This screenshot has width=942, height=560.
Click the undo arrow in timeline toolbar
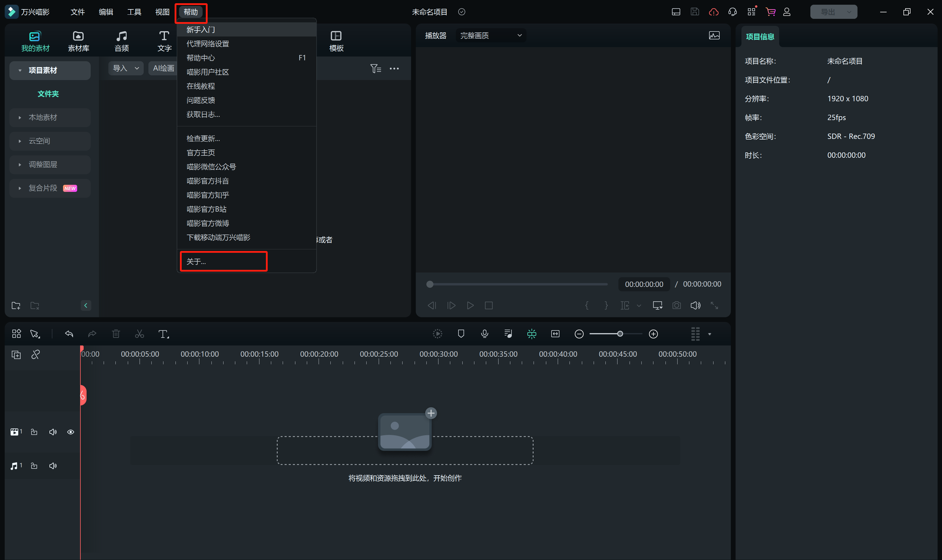[x=69, y=334]
